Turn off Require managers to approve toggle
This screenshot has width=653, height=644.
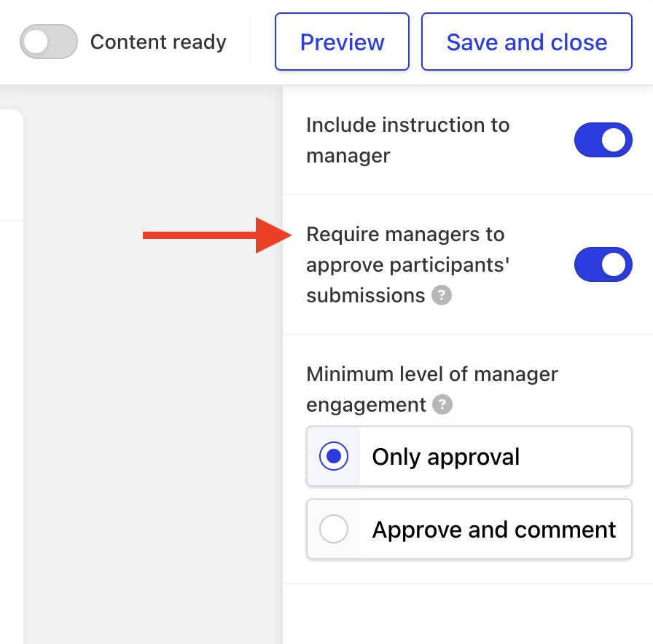[603, 264]
